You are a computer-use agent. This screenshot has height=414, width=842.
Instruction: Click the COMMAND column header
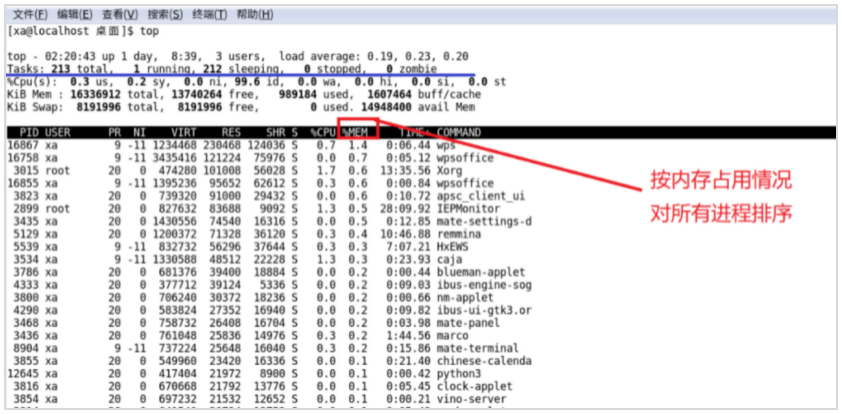(459, 132)
